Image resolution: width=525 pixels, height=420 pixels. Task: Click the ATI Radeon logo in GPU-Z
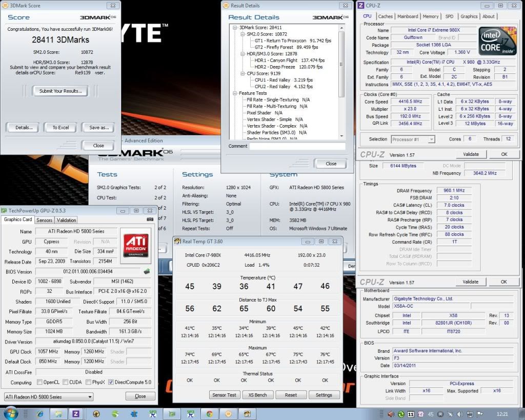click(135, 246)
